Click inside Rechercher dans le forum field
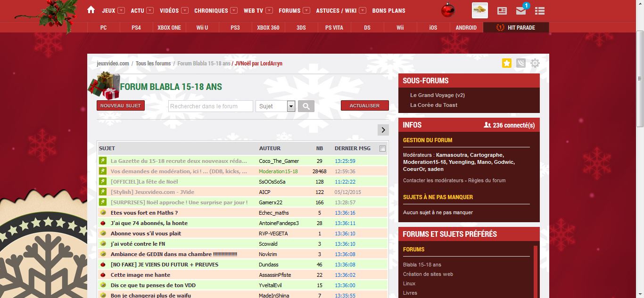644x298 pixels. tap(211, 106)
